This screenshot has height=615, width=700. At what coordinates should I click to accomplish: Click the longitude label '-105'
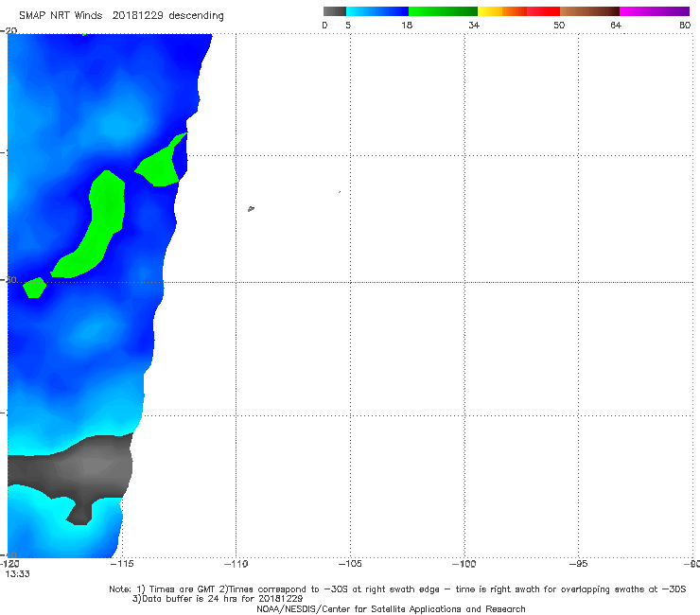(x=350, y=564)
